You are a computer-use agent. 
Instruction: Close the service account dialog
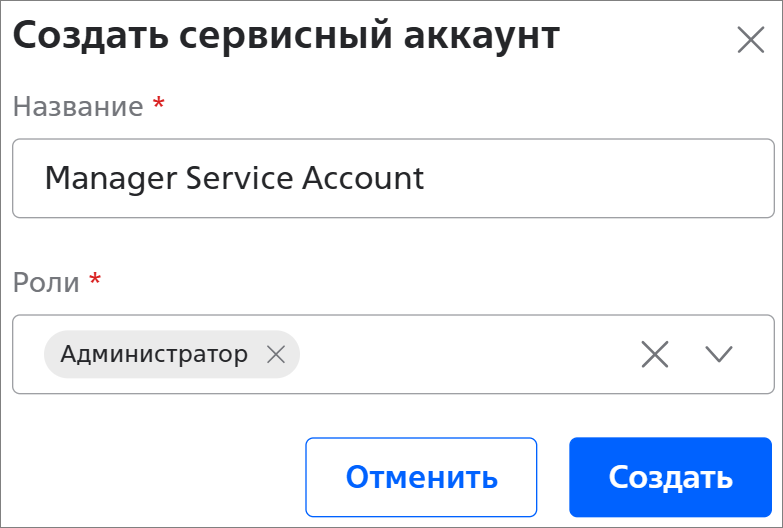(750, 40)
